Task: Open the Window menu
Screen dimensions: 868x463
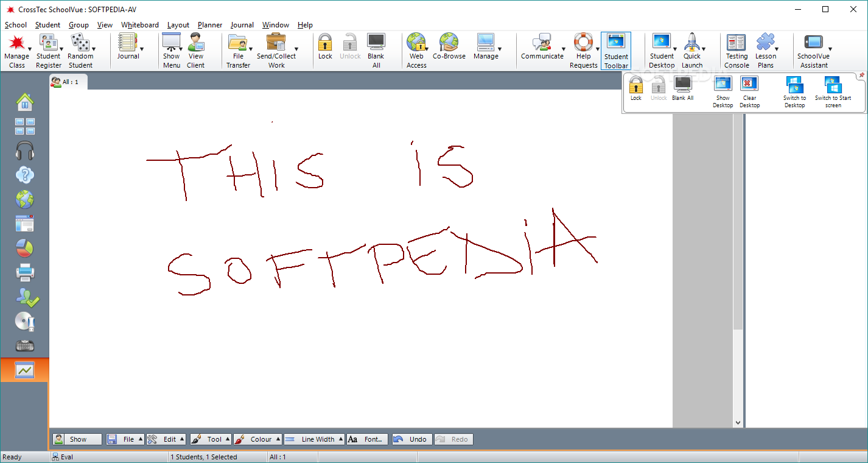Action: pyautogui.click(x=276, y=25)
